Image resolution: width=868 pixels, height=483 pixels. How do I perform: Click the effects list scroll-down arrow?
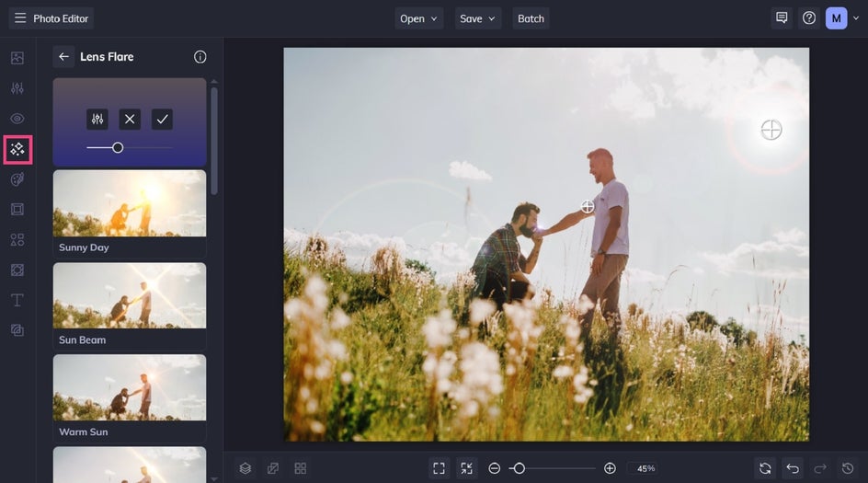coord(214,479)
